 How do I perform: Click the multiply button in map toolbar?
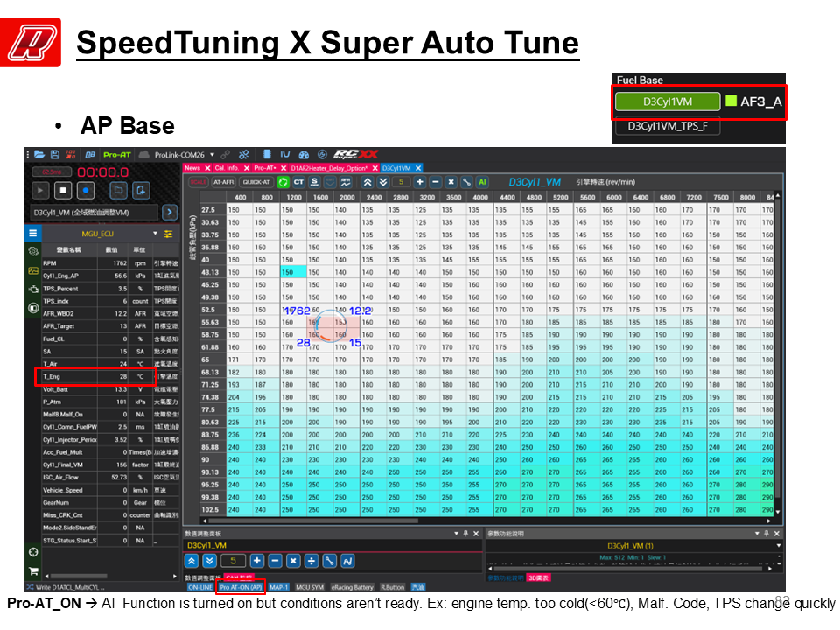click(451, 182)
